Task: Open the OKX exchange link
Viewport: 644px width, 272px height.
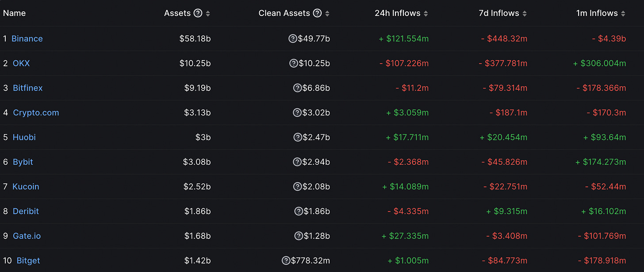Action: tap(21, 63)
